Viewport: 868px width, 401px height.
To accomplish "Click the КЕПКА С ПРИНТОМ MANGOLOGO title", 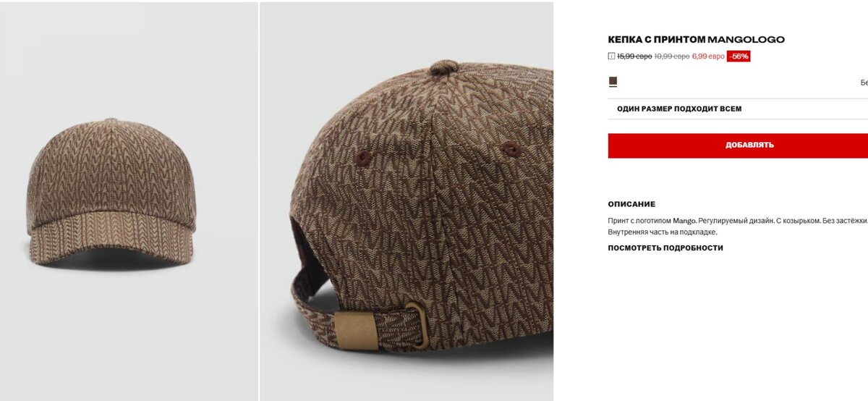I will 697,40.
